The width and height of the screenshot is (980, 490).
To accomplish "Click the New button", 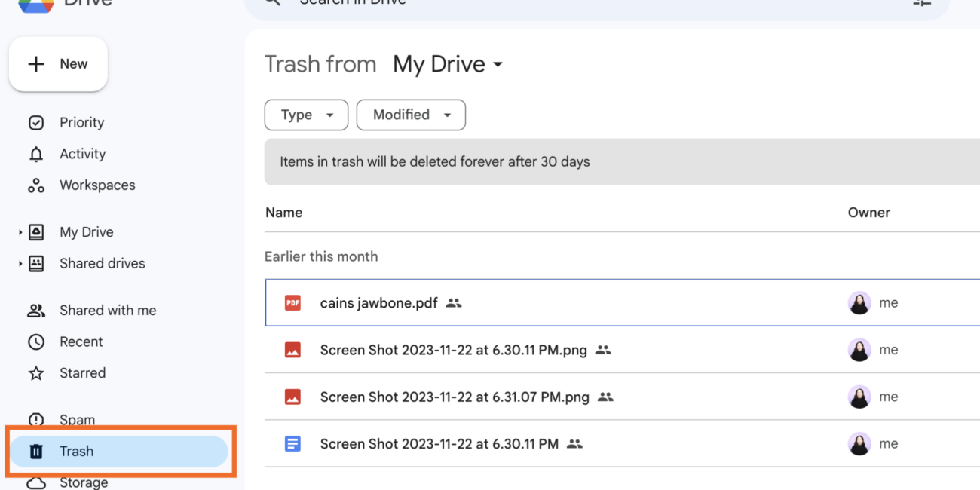I will click(58, 64).
